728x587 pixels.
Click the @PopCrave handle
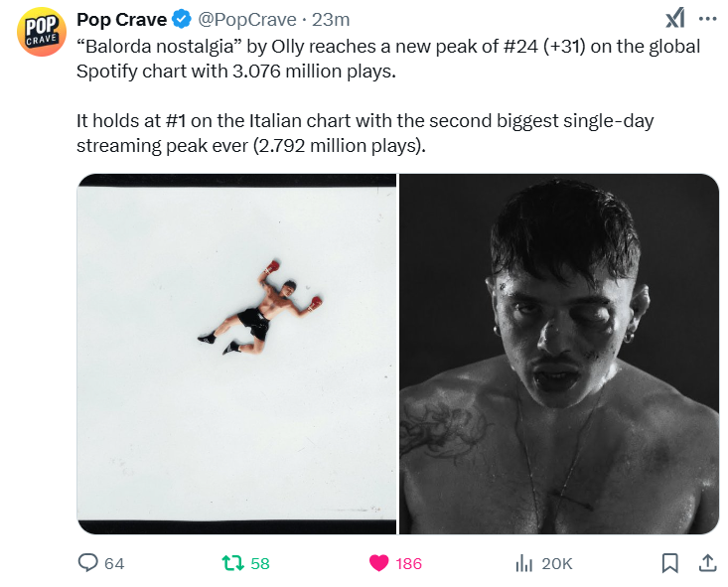[x=247, y=19]
